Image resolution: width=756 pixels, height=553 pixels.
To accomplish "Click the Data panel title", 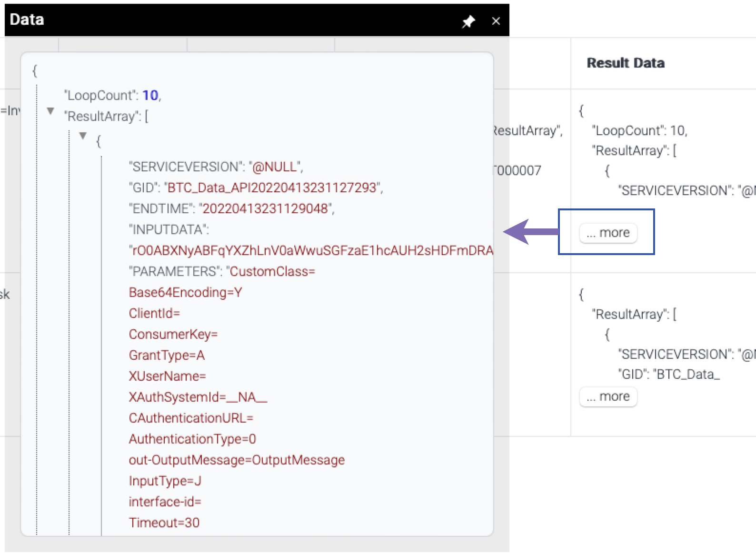I will pyautogui.click(x=27, y=20).
